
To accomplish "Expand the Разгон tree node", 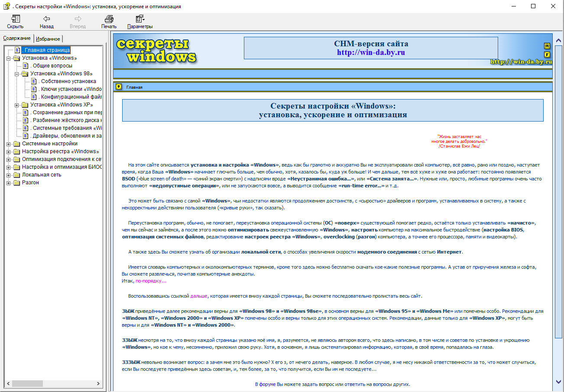I will point(9,183).
